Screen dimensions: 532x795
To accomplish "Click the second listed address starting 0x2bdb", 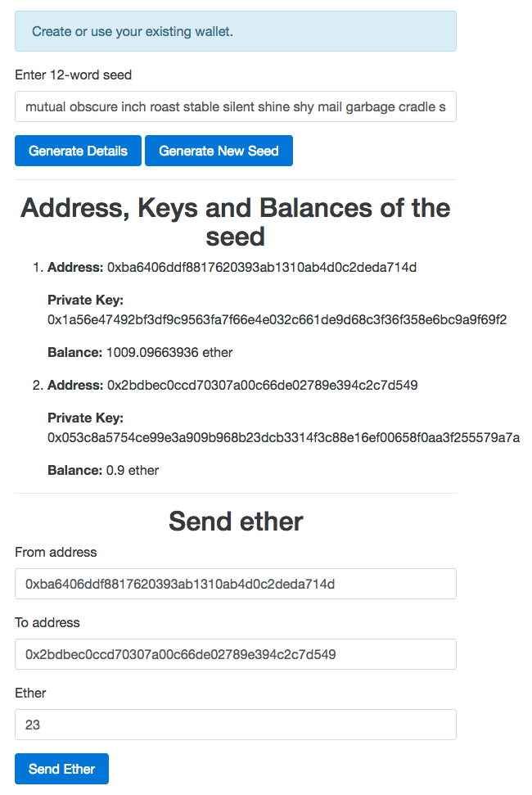I will 262,385.
